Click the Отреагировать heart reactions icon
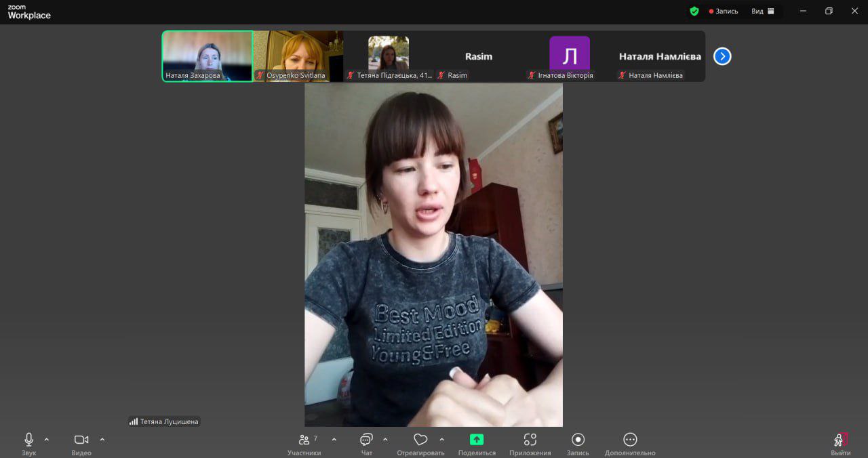The width and height of the screenshot is (868, 458). tap(420, 440)
